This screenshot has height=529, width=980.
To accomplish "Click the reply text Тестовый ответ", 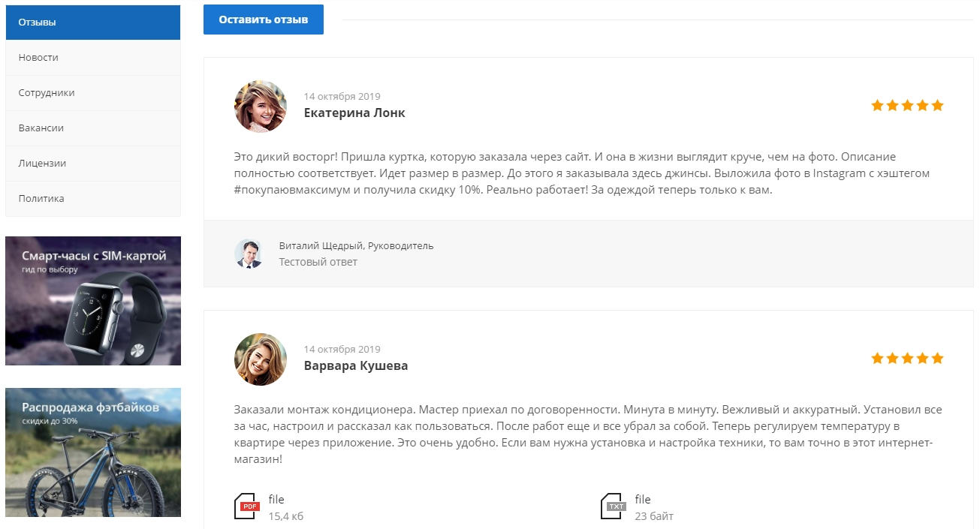I will [318, 262].
